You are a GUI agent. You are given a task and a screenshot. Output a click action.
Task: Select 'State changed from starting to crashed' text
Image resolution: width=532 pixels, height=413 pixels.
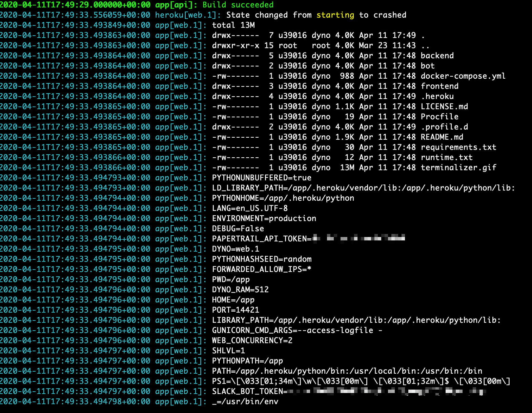point(316,15)
